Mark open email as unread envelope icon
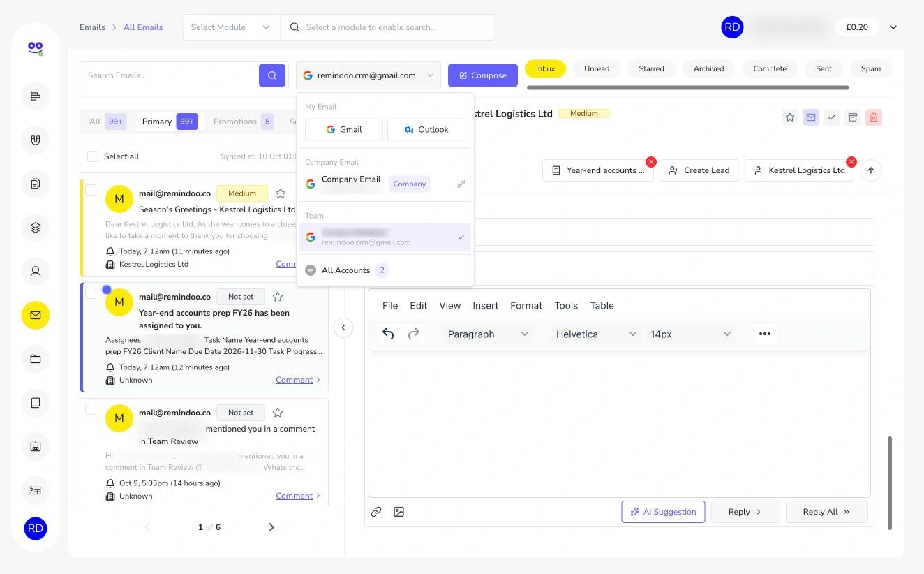924x574 pixels. pyautogui.click(x=811, y=117)
